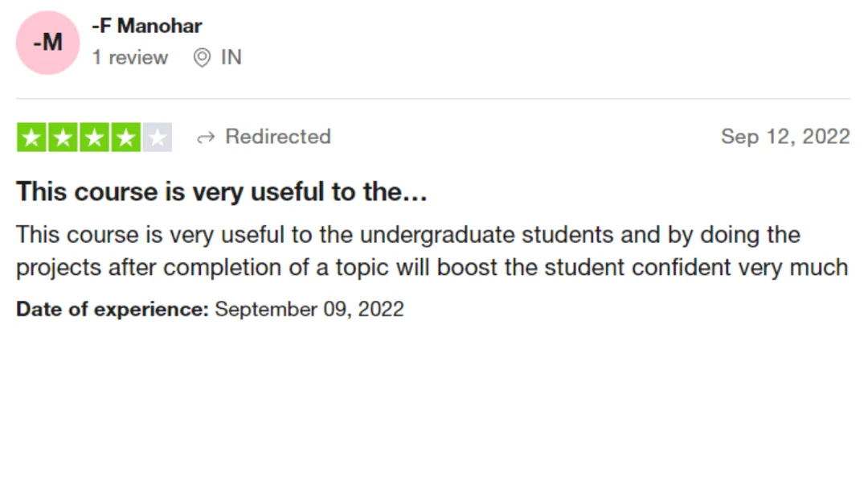Click the 'Date of experience' label
The image size is (868, 489).
point(113,309)
